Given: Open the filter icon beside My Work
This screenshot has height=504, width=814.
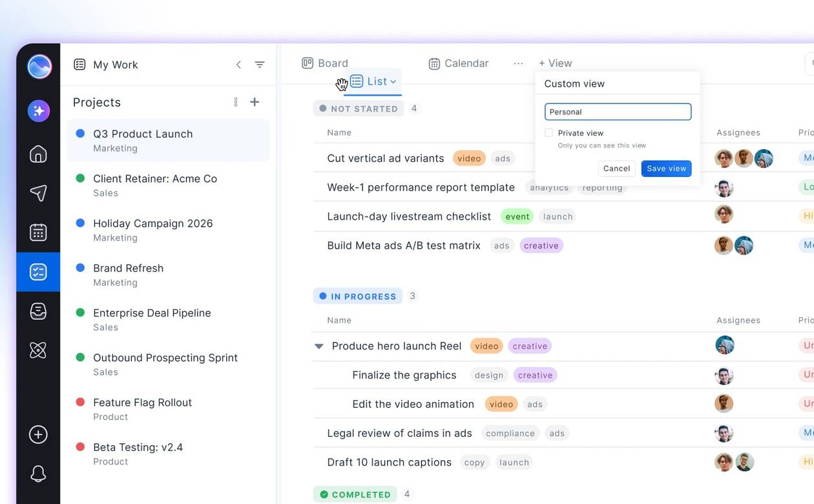Looking at the screenshot, I should pos(260,65).
